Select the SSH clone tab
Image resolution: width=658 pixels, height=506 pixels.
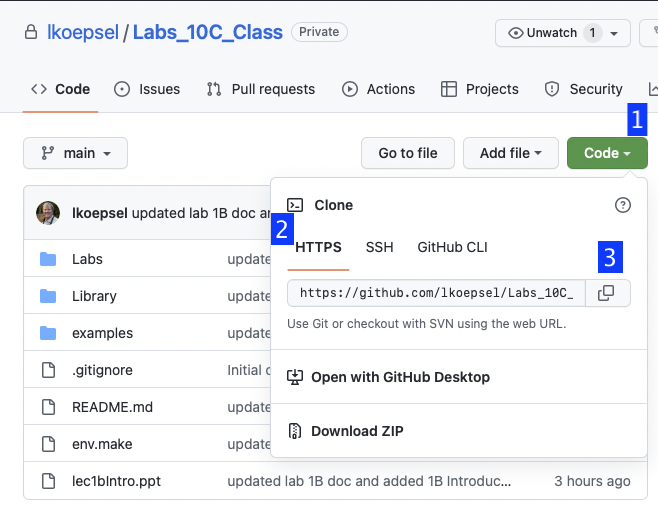pyautogui.click(x=379, y=247)
